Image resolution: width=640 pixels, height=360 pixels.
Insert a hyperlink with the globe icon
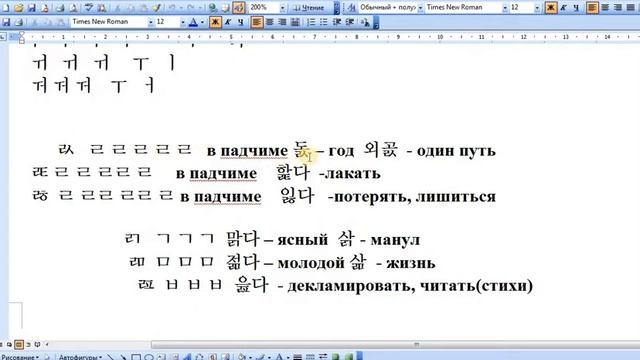[x=212, y=8]
